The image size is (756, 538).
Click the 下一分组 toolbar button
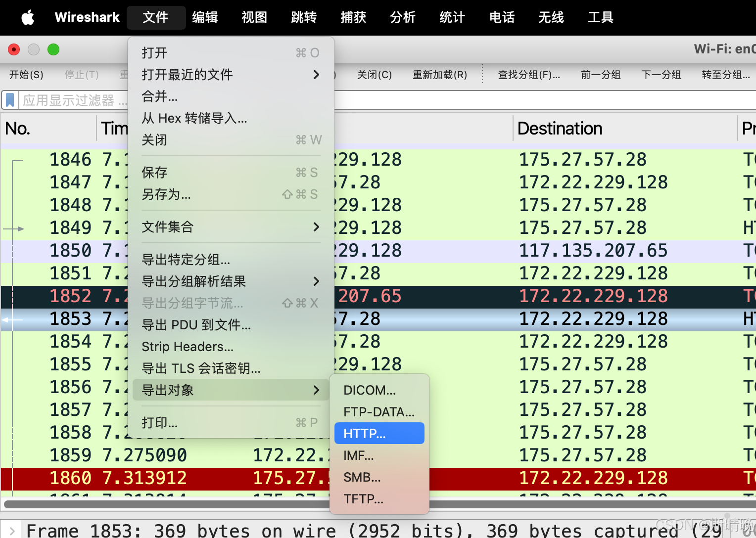pos(661,75)
